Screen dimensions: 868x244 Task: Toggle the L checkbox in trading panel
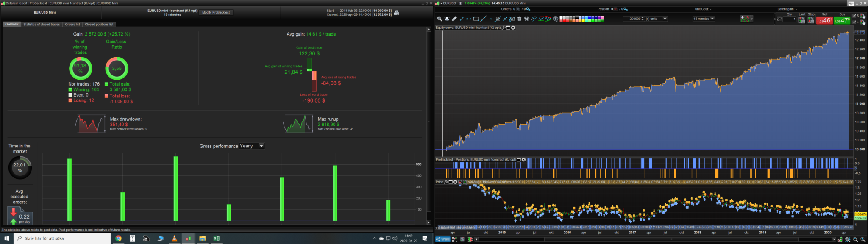854,22
